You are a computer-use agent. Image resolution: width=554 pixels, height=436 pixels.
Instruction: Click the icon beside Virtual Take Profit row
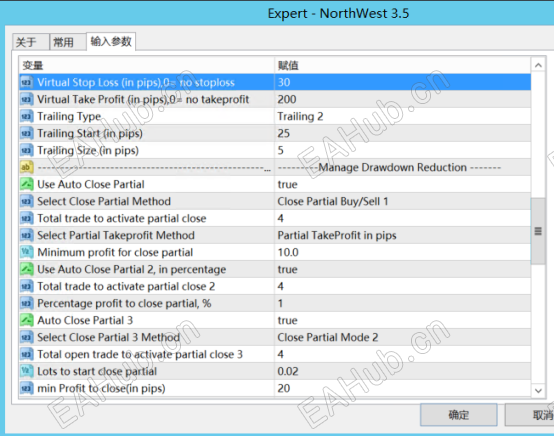coord(26,99)
